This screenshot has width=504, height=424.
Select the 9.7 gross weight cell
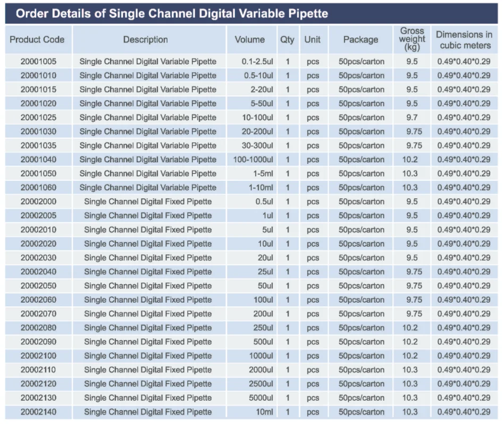[412, 118]
